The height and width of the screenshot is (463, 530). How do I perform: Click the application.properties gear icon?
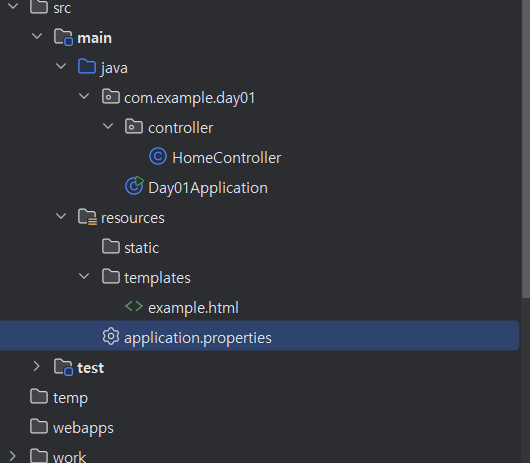click(111, 337)
